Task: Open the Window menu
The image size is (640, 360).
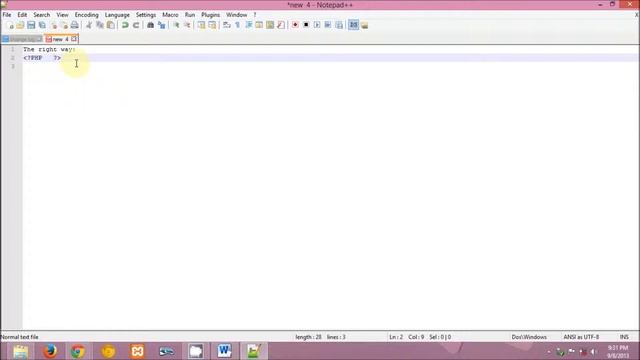Action: pyautogui.click(x=237, y=15)
